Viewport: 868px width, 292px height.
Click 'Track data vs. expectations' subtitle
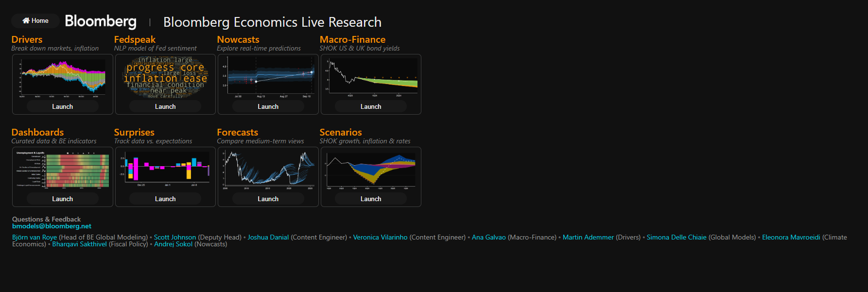(153, 141)
